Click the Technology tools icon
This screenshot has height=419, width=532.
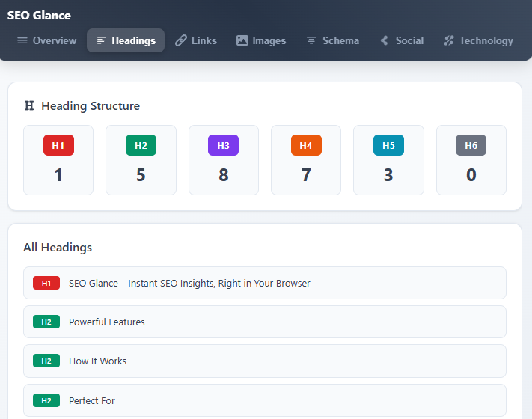448,40
